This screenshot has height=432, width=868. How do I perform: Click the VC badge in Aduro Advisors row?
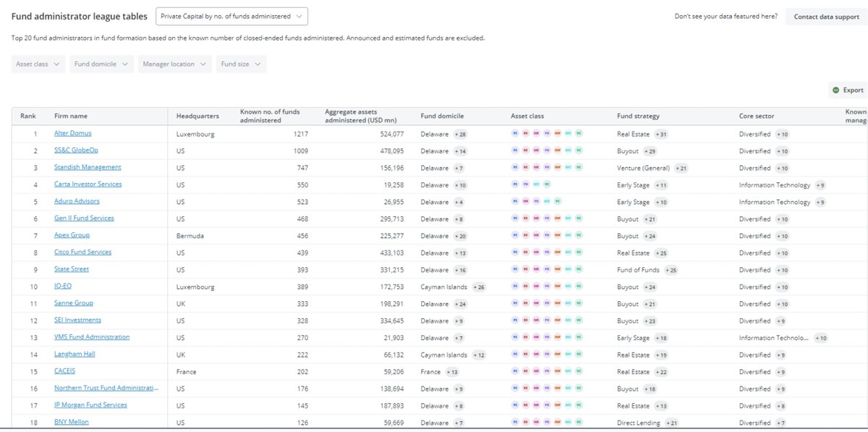[558, 201]
